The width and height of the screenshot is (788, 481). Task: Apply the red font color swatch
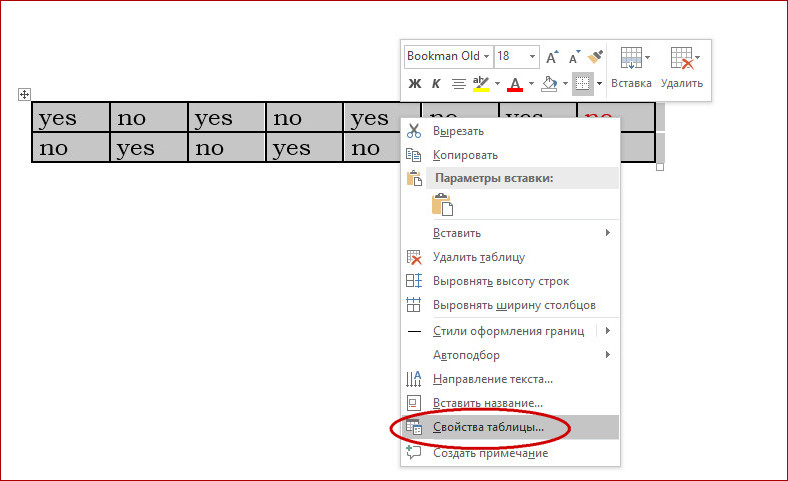coord(515,83)
